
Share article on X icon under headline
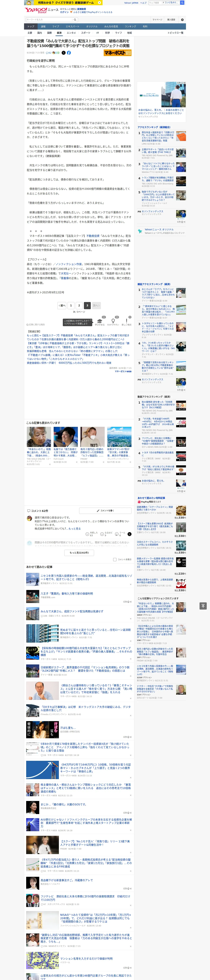[64, 53]
